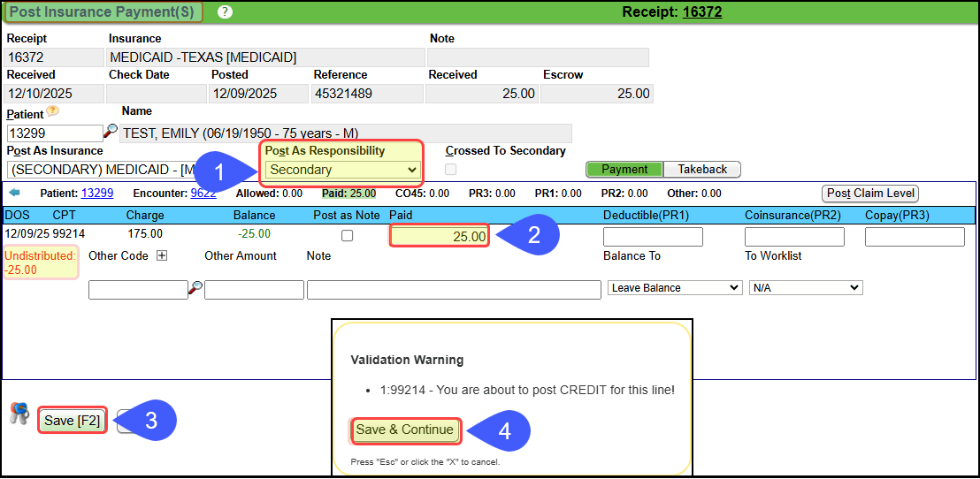Open receipt 16372 link in header
This screenshot has width=980, height=479.
pos(702,12)
